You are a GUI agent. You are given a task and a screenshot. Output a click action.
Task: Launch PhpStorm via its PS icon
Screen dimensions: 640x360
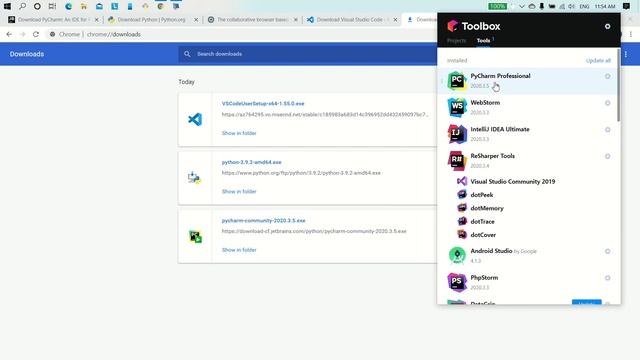[x=457, y=282]
